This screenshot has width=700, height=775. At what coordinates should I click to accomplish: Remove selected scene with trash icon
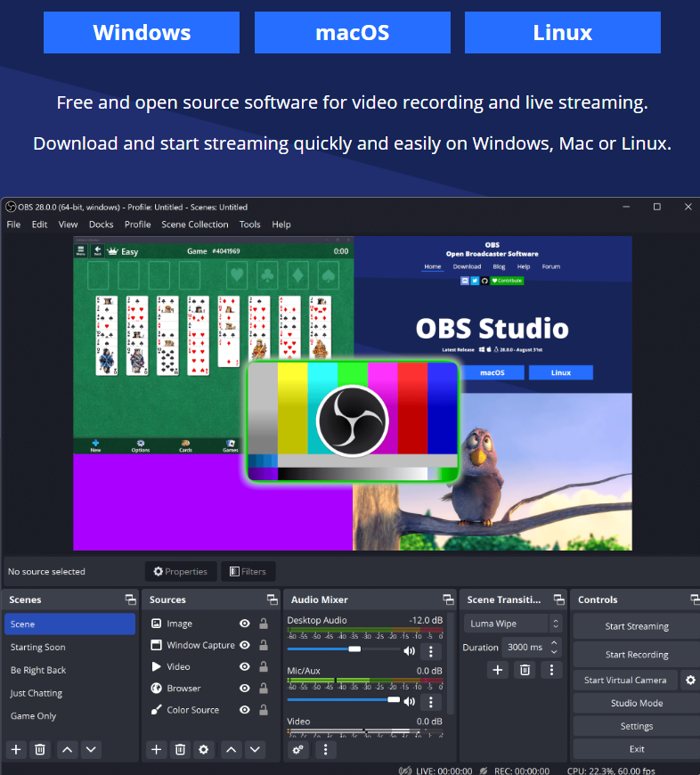point(40,750)
